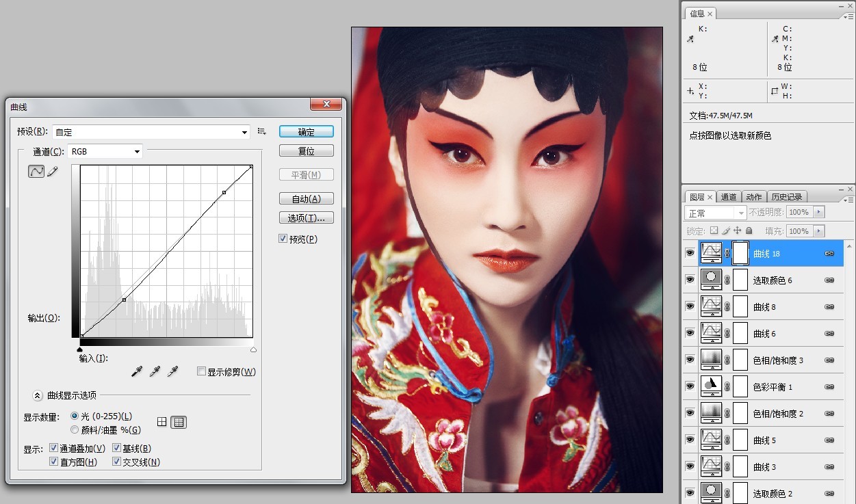Click the white point input slider

tap(253, 349)
